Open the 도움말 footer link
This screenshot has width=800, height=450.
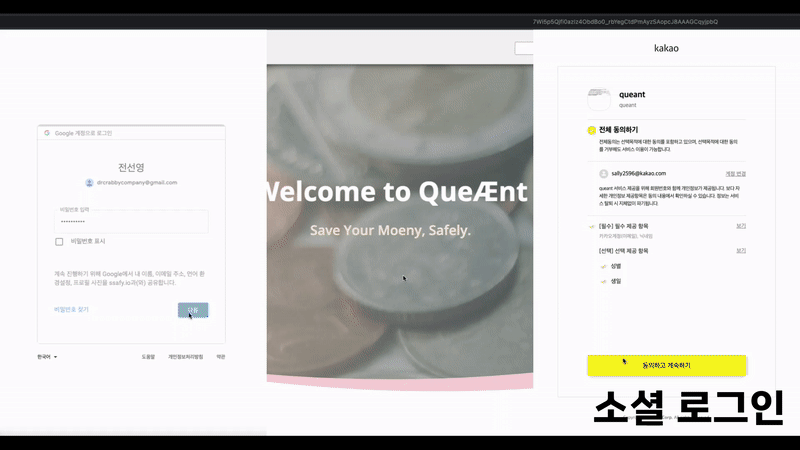148,357
